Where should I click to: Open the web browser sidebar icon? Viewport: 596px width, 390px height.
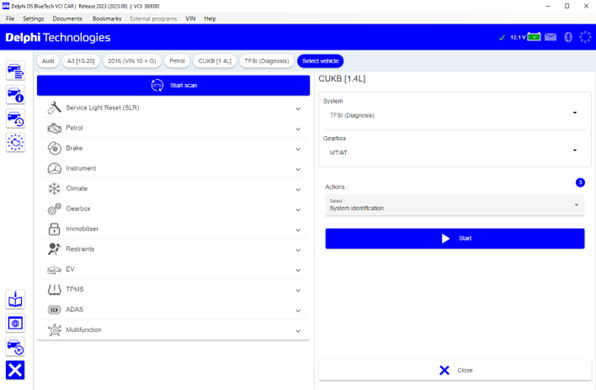click(x=15, y=323)
